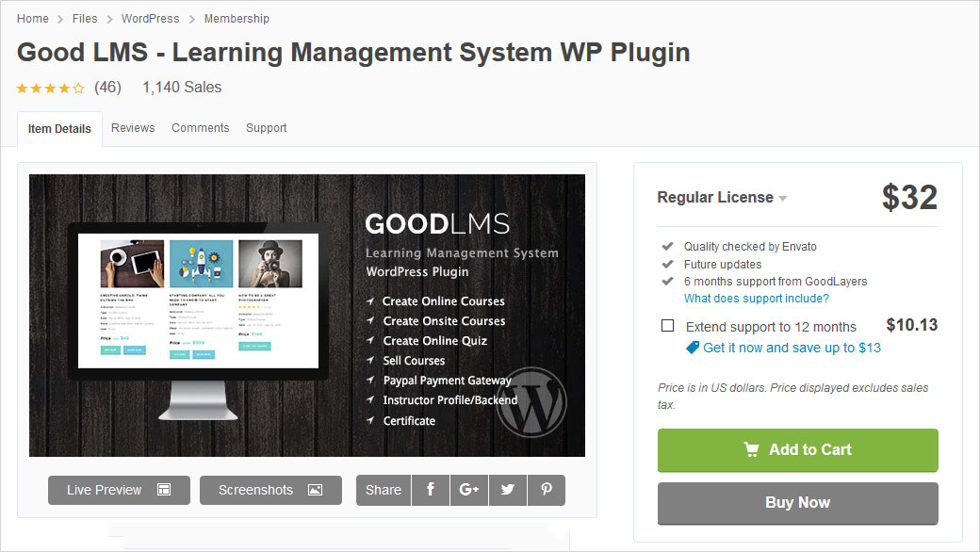Open the Reviews tab
Image resolution: width=980 pixels, height=552 pixels.
133,128
